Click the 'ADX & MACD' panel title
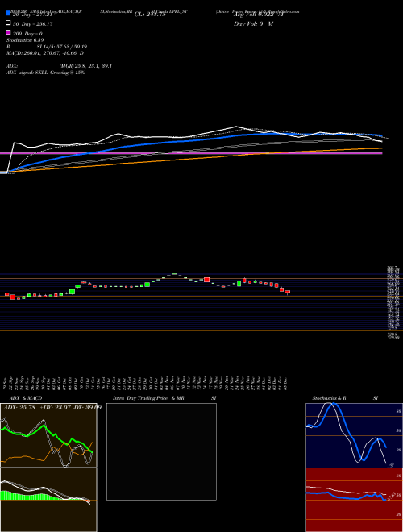Image resolution: width=403 pixels, height=532 pixels. click(26, 398)
